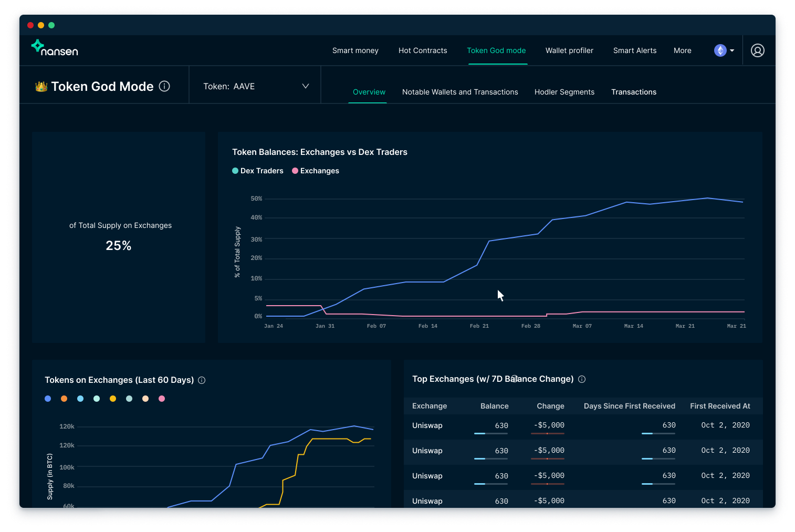The image size is (795, 532).
Task: Open the user profile icon
Action: tap(757, 50)
